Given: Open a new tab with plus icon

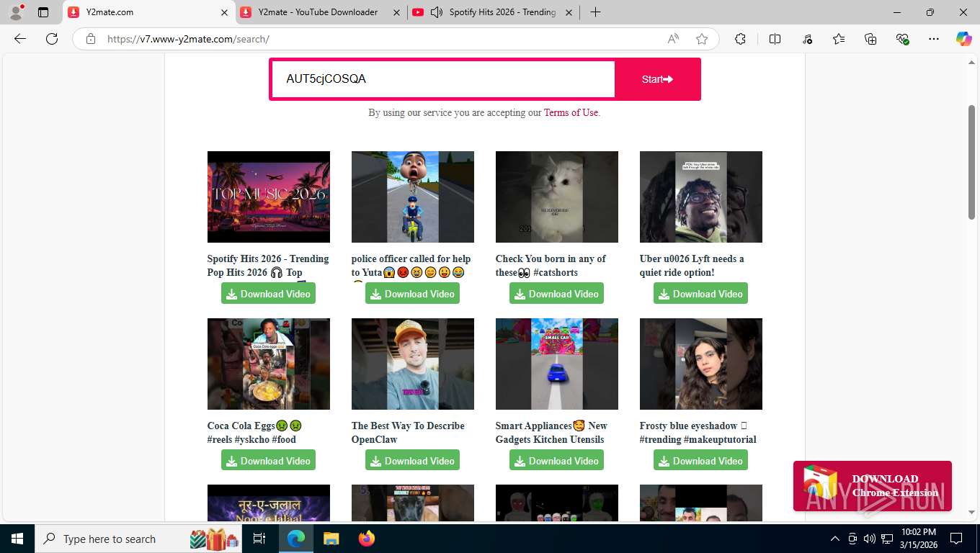Looking at the screenshot, I should 595,12.
